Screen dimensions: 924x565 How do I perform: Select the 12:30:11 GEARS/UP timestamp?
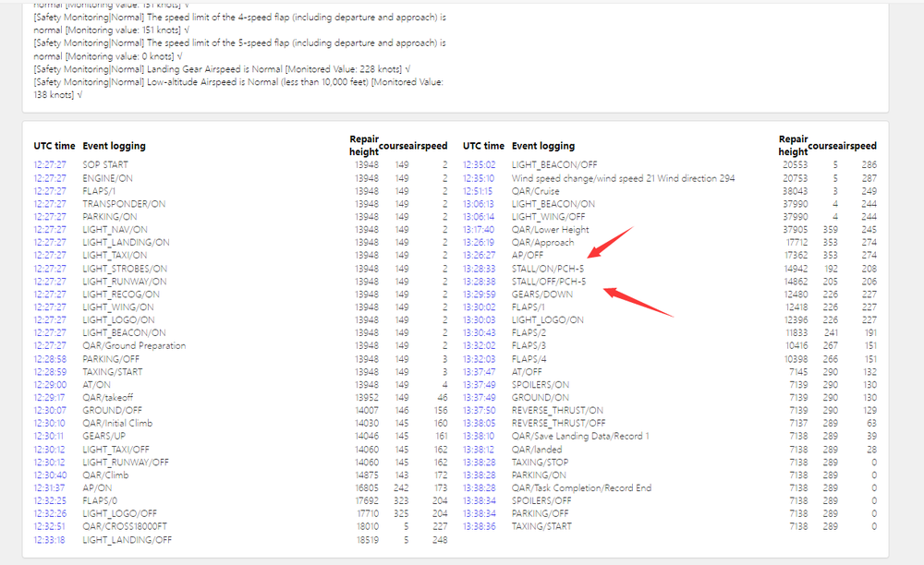(50, 436)
